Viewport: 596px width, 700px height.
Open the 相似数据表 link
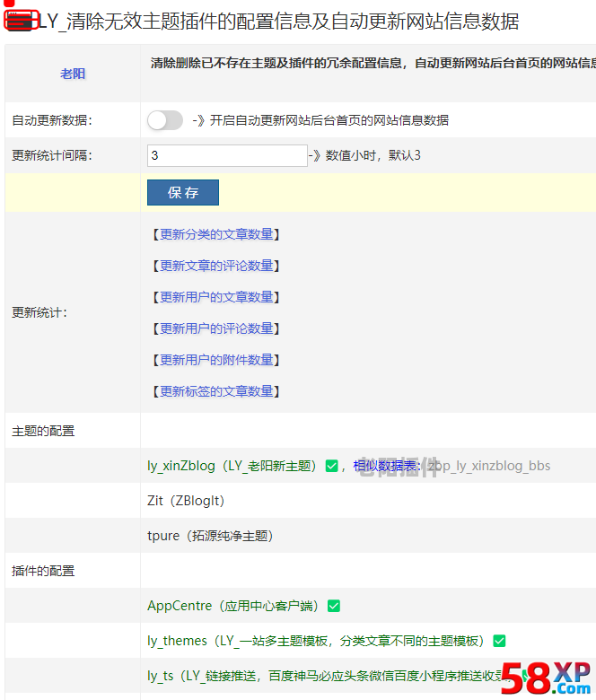click(386, 466)
